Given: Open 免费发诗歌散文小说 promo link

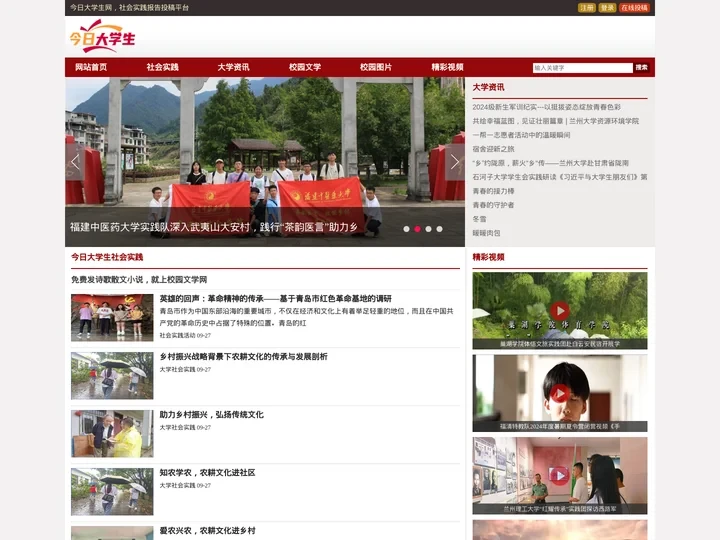Looking at the screenshot, I should pyautogui.click(x=139, y=280).
